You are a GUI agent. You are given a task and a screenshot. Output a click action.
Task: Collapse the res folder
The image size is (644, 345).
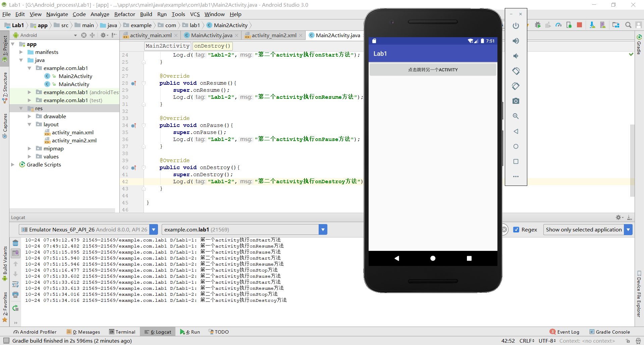(21, 109)
